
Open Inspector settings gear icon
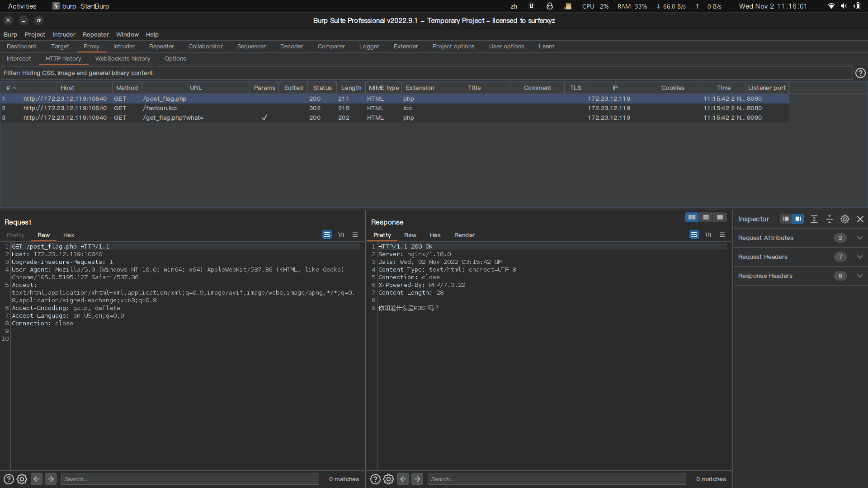[x=844, y=219]
